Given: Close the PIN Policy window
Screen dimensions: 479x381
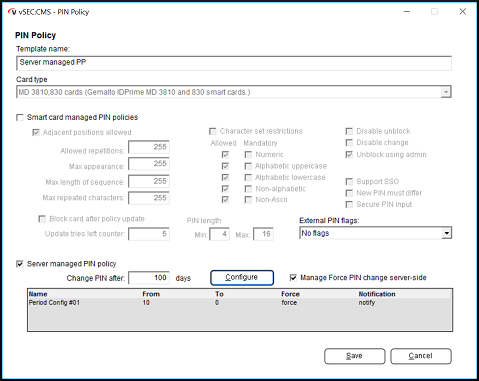Looking at the screenshot, I should point(463,12).
